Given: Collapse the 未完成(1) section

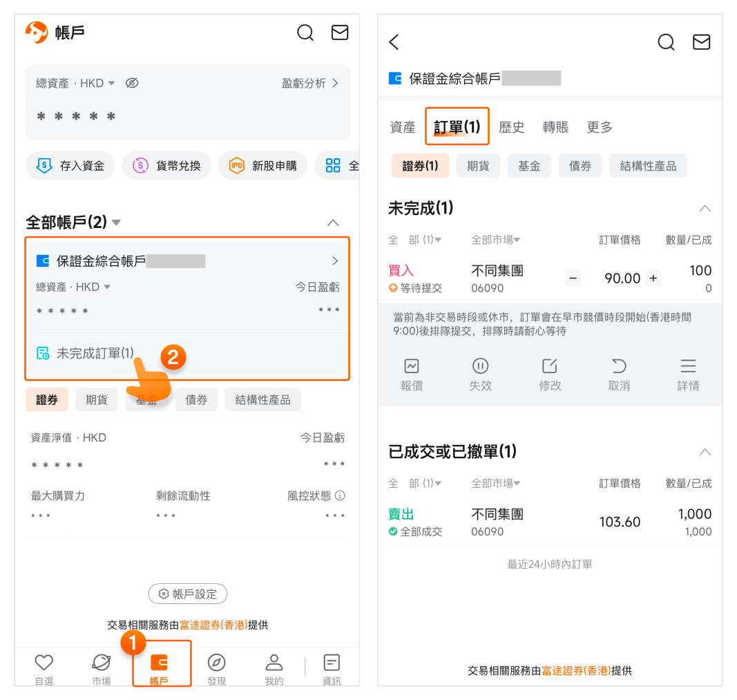Looking at the screenshot, I should pos(705,209).
